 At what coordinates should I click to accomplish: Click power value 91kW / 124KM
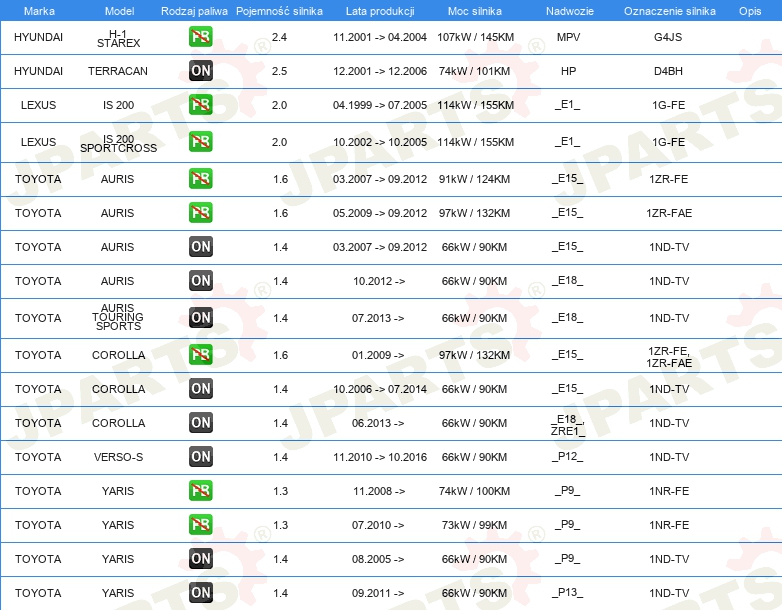[x=474, y=179]
